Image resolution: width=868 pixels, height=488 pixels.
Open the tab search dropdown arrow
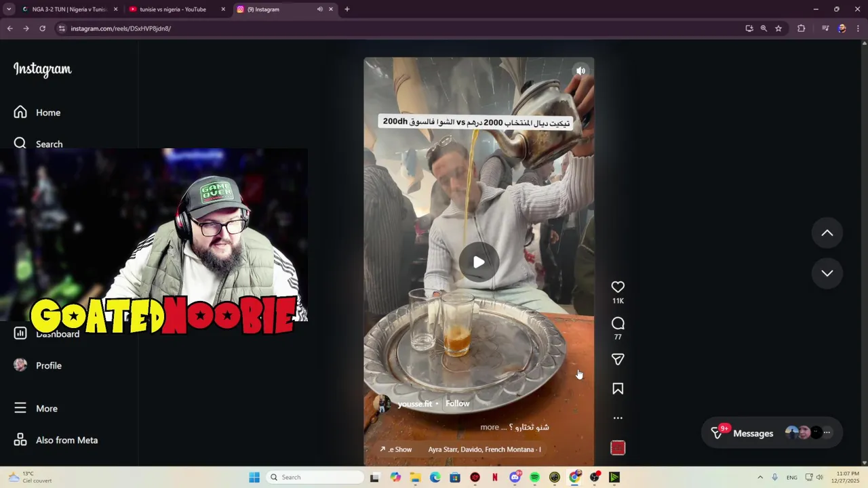click(9, 9)
